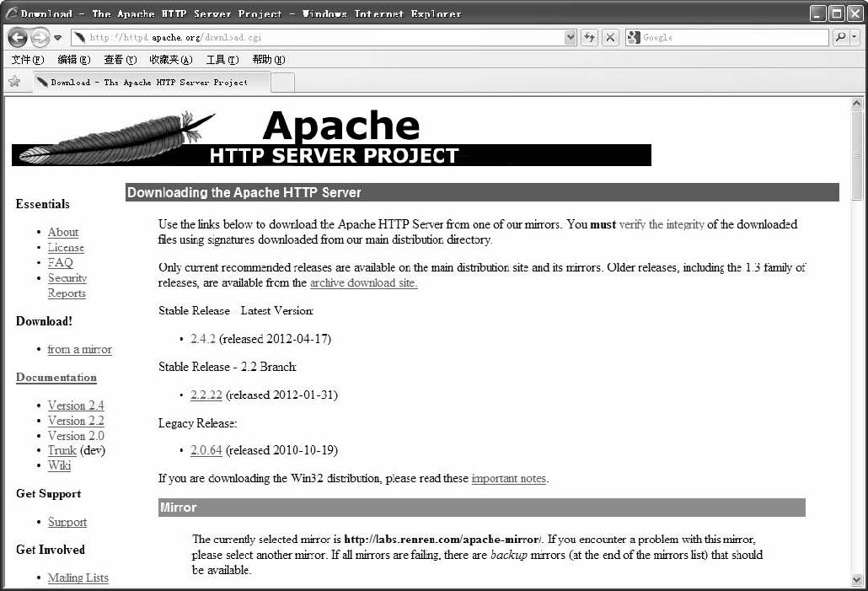Minimize the Internet Explorer window
The image size is (868, 591).
point(819,13)
